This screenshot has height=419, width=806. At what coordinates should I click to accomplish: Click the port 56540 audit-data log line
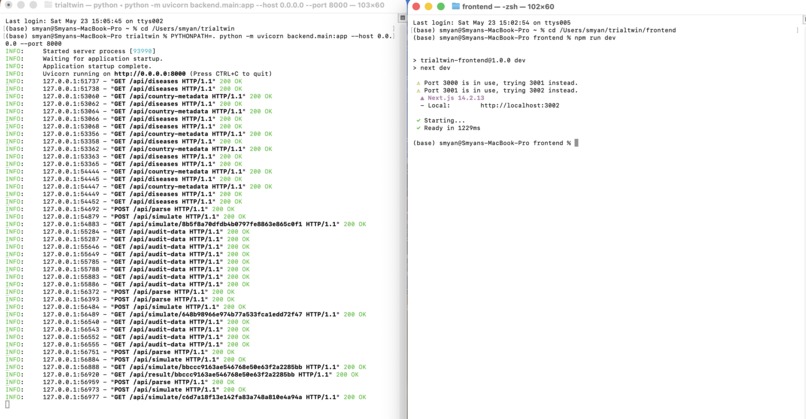point(127,322)
